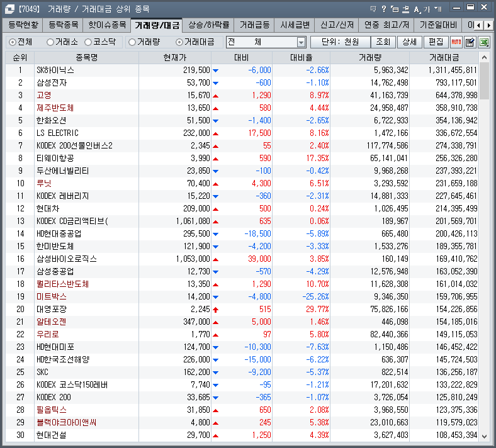Click the up arrow icon in the 알테오젠 row
496x448 pixels.
[216, 322]
